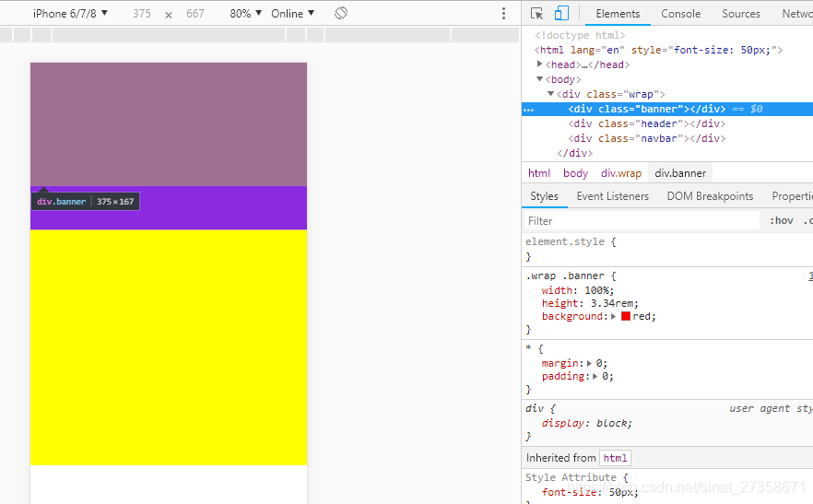The width and height of the screenshot is (813, 504).
Task: Click body in the breadcrumb bar
Action: pyautogui.click(x=575, y=173)
